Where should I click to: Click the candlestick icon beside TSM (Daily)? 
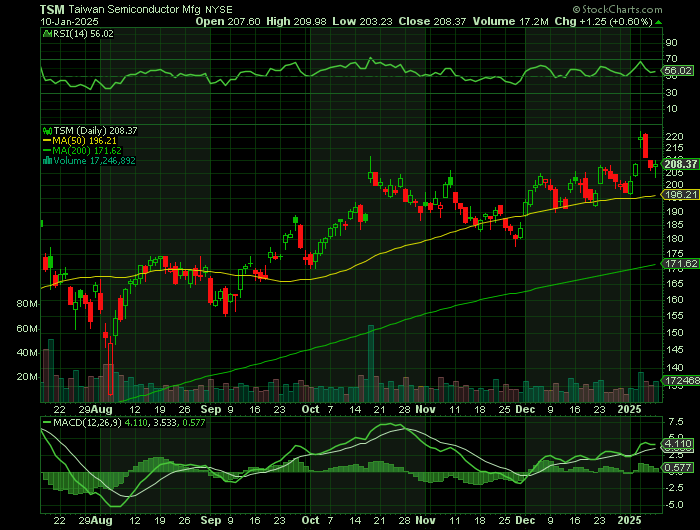47,131
